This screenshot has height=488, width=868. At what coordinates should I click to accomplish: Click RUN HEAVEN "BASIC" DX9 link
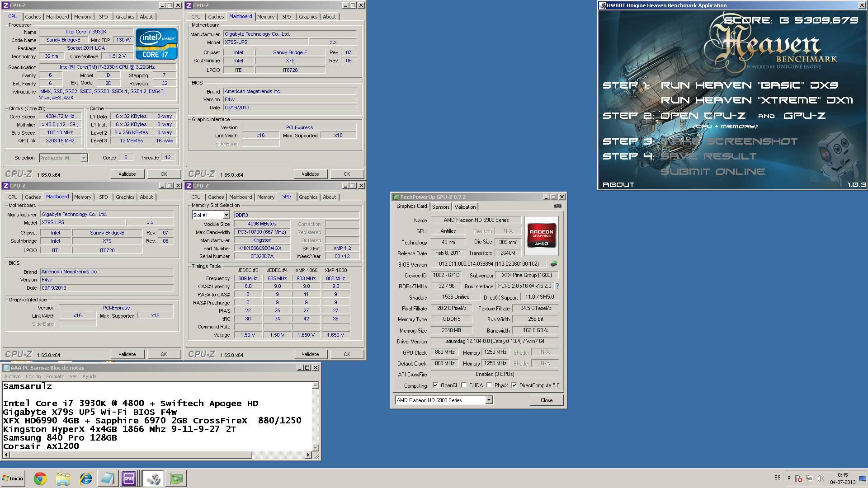coord(750,85)
